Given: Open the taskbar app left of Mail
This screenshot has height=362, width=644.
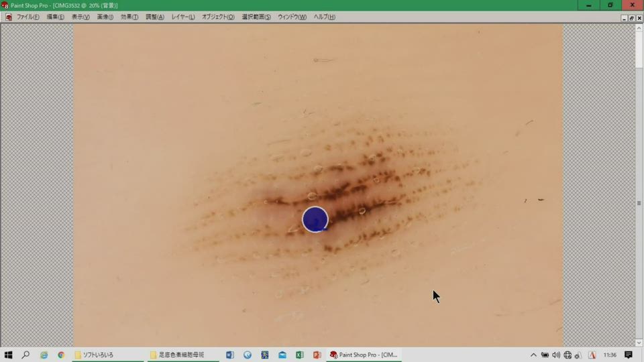Looking at the screenshot, I should 265,355.
